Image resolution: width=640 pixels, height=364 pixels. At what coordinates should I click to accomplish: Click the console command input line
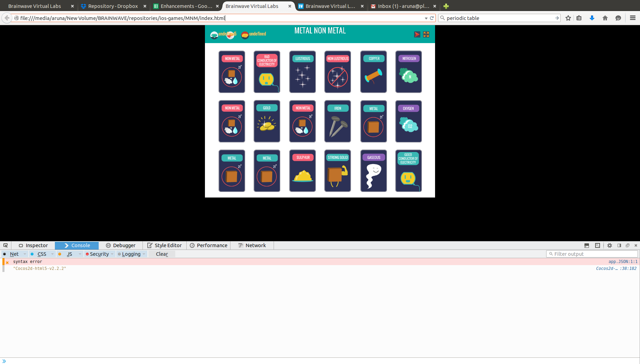tap(320, 361)
